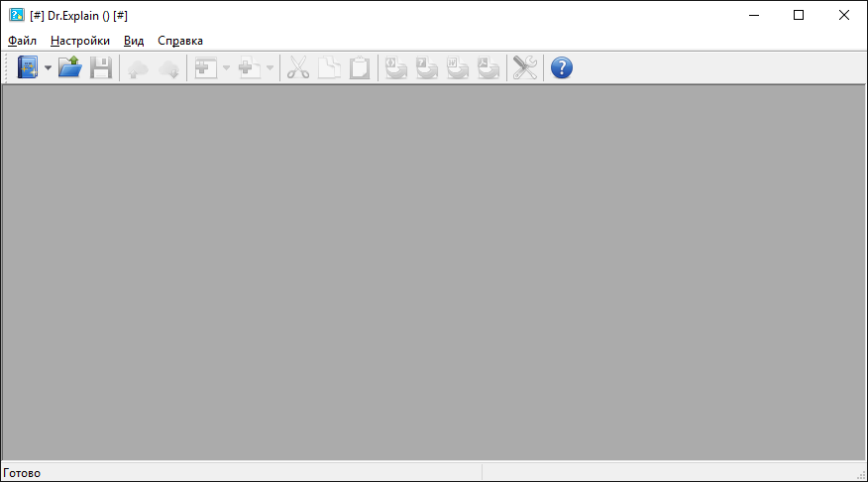Create a new project with book icon
This screenshot has height=482, width=868.
point(28,67)
